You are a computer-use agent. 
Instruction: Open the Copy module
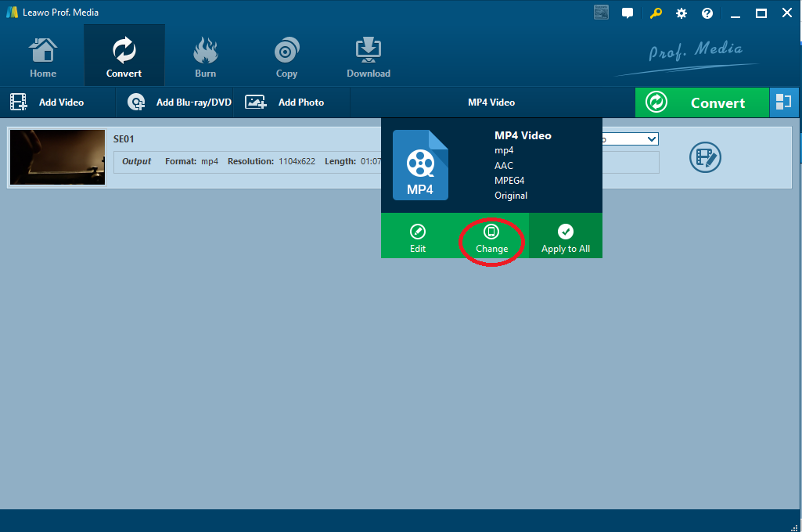pos(286,58)
